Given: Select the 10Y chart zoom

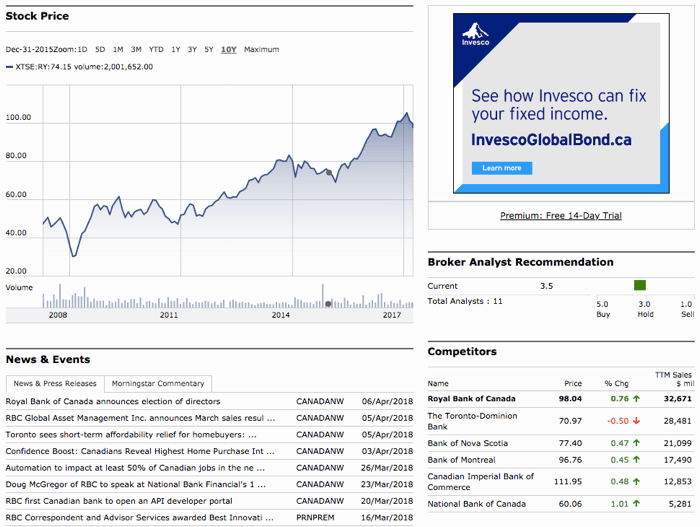Looking at the screenshot, I should pos(229,49).
